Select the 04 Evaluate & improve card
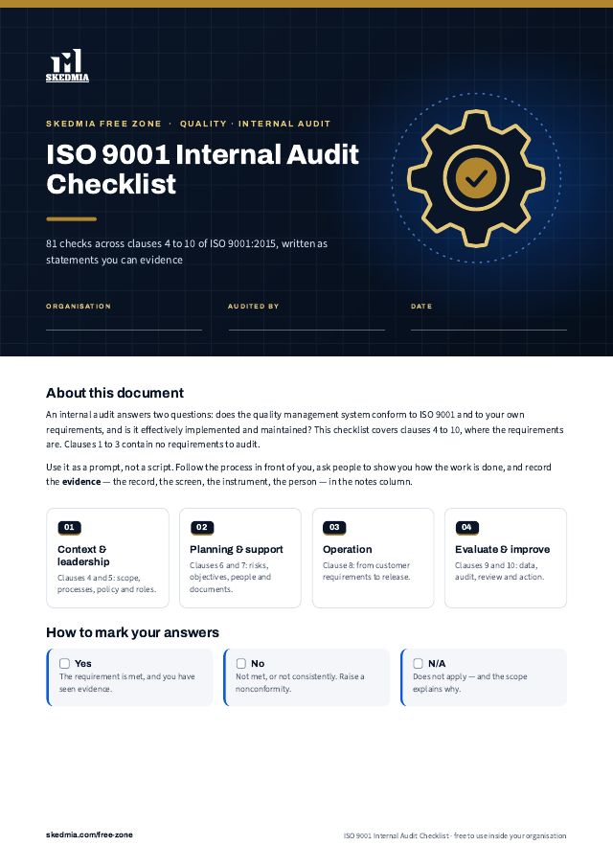Viewport: 613px width, 868px height. 506,558
